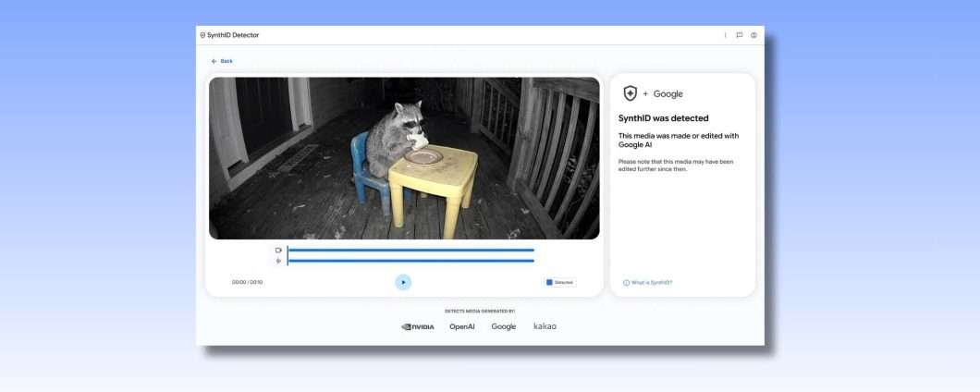Click the DETECTS MEDIA GENERATED BY label

click(x=480, y=311)
